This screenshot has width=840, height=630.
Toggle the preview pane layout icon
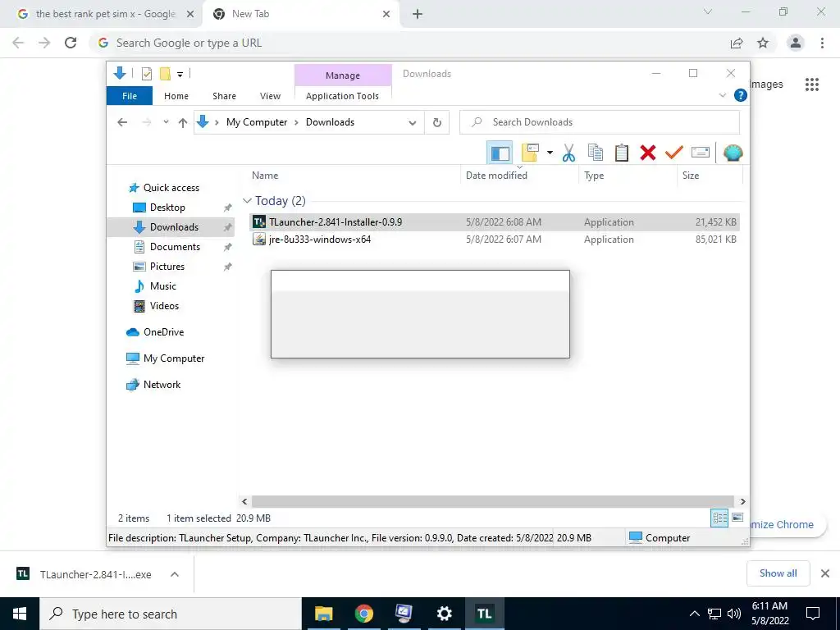[500, 153]
